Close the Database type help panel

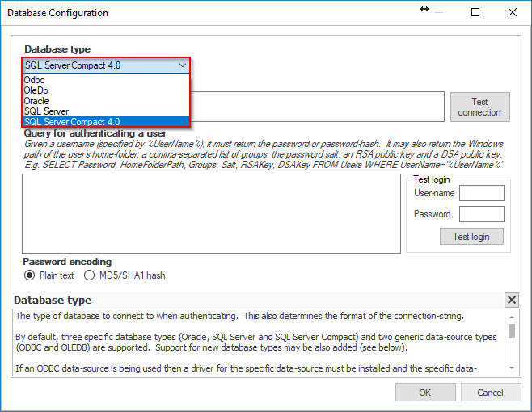tap(511, 301)
